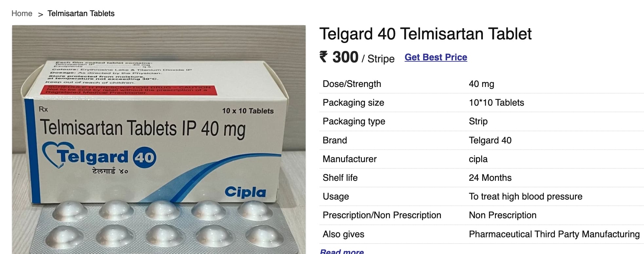Click the Packaging type Strip value
Screen dimensions: 644x254
tap(478, 121)
